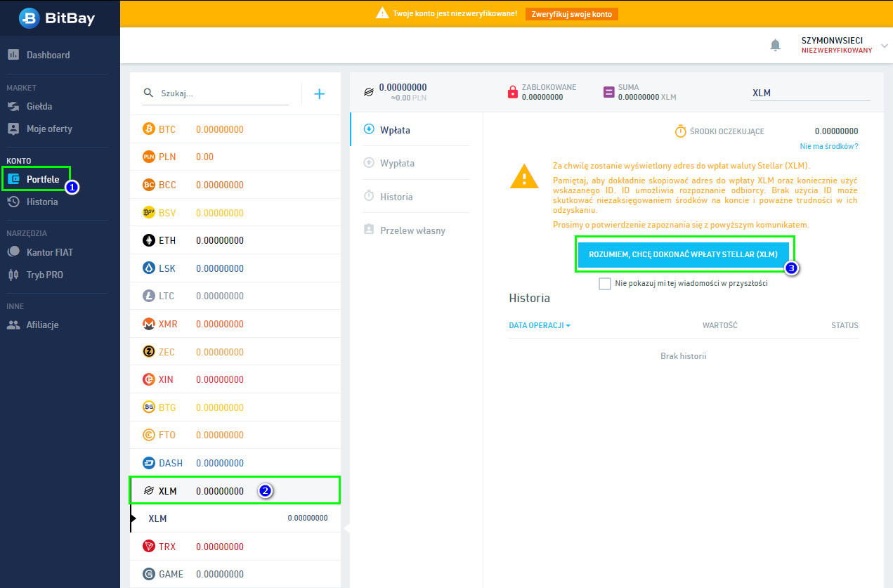Go to Giełda in the sidebar
The width and height of the screenshot is (893, 588).
pos(30,106)
